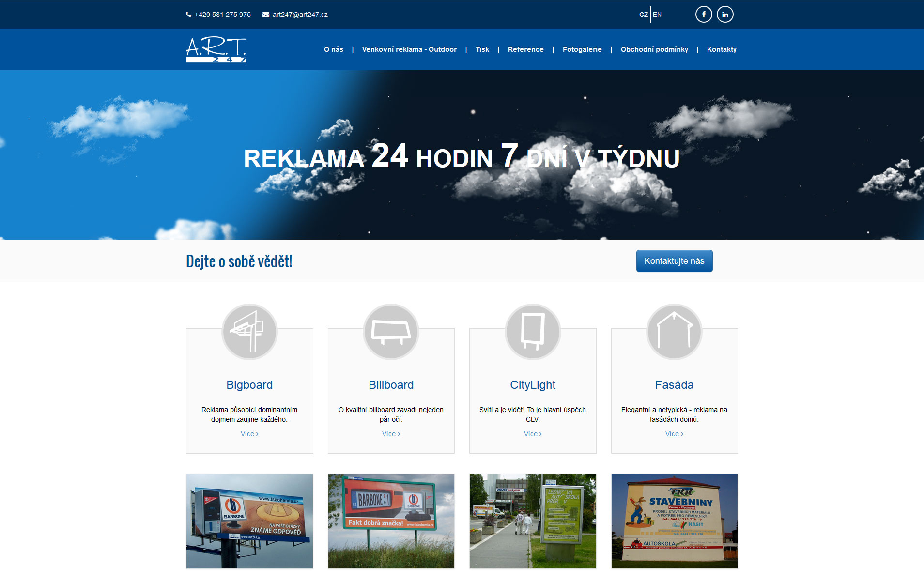Click the CityLight circle icon

click(533, 332)
